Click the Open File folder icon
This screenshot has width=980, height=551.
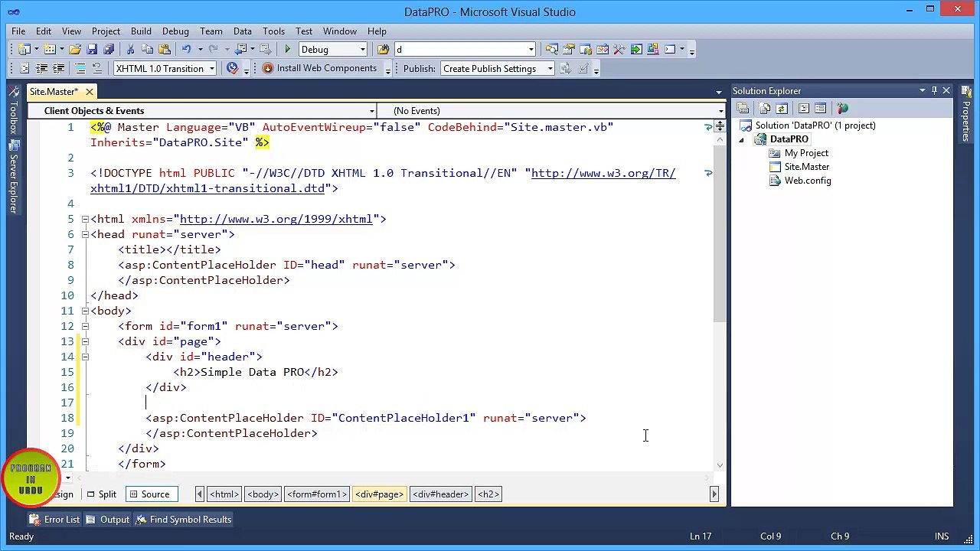75,49
